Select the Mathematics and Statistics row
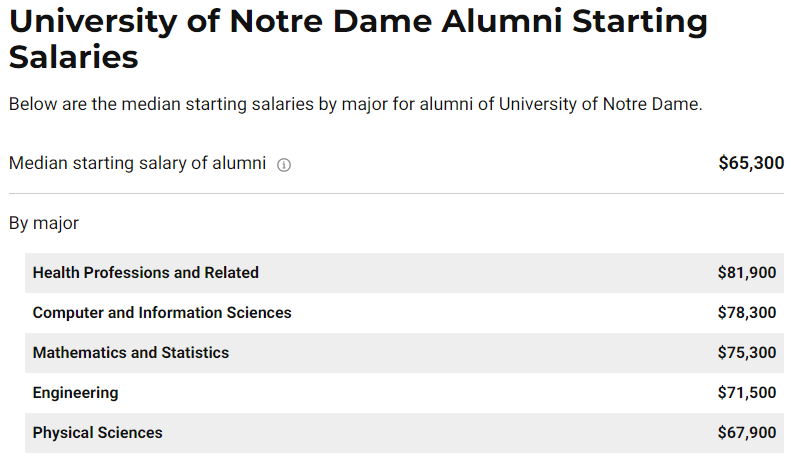This screenshot has width=791, height=456. (x=404, y=353)
